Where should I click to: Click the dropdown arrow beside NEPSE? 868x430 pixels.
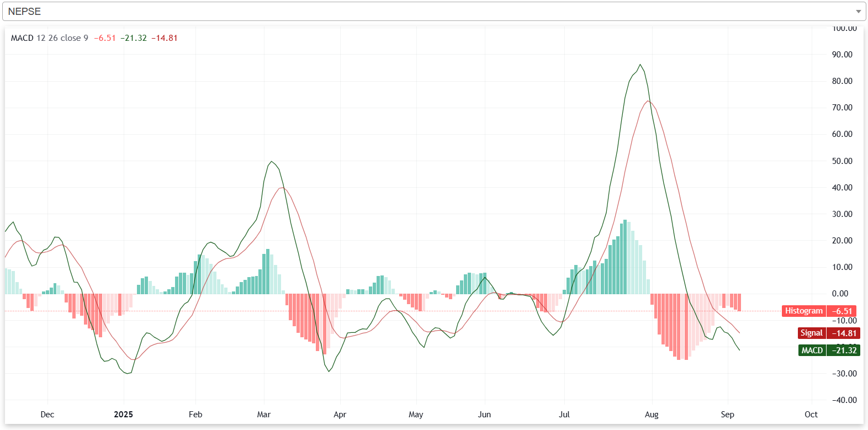pyautogui.click(x=858, y=12)
